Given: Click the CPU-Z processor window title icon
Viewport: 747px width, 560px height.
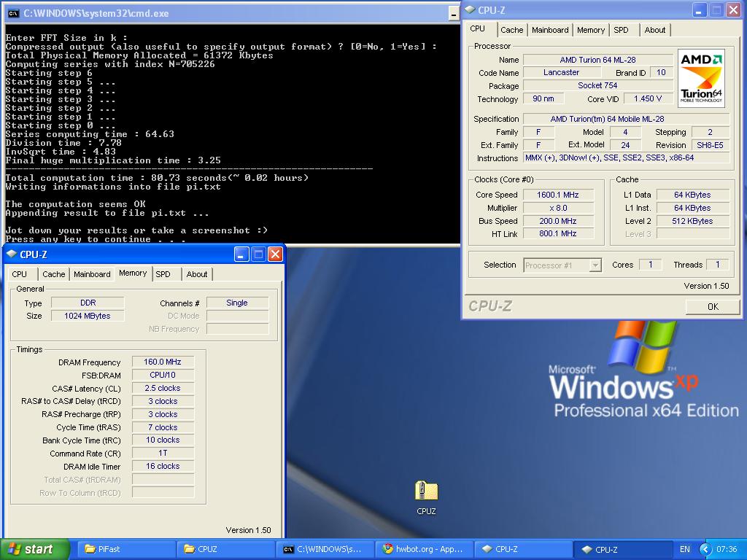Looking at the screenshot, I should [x=470, y=10].
